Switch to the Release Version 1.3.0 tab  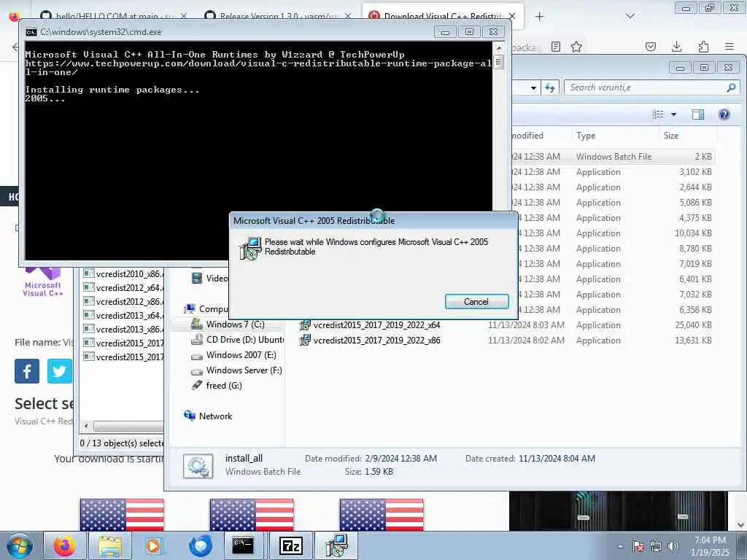(x=279, y=16)
